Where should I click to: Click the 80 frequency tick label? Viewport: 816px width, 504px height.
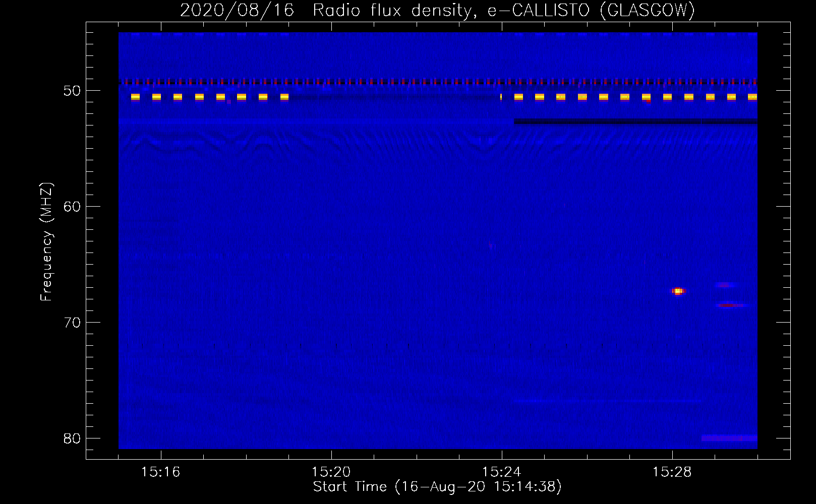pyautogui.click(x=72, y=438)
